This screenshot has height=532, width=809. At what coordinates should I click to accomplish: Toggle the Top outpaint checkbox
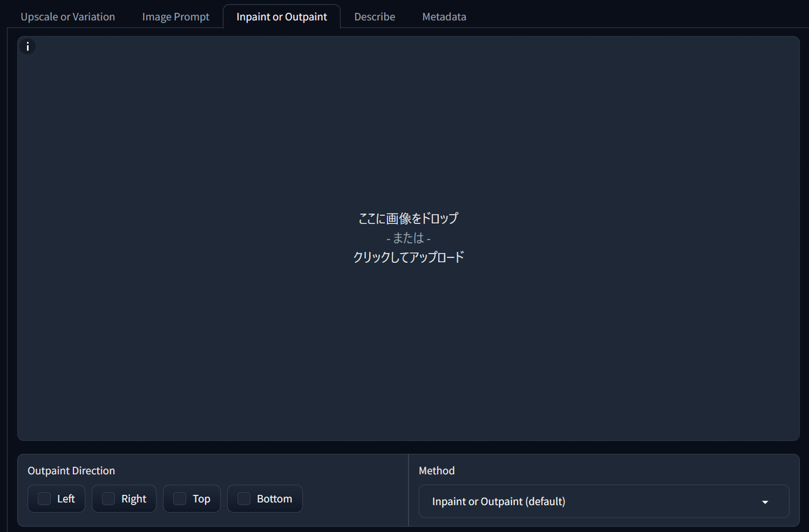pos(179,498)
